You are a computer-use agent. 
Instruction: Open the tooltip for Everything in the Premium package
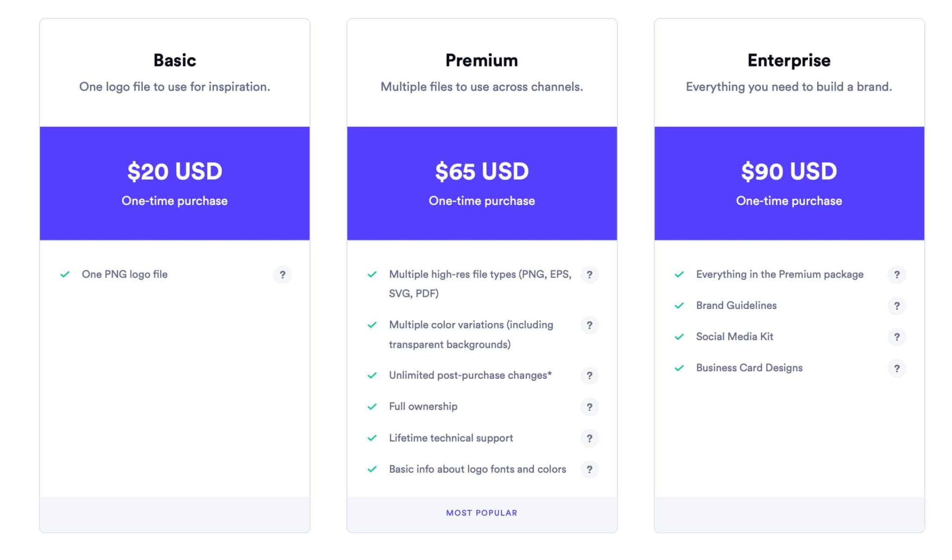pos(897,275)
